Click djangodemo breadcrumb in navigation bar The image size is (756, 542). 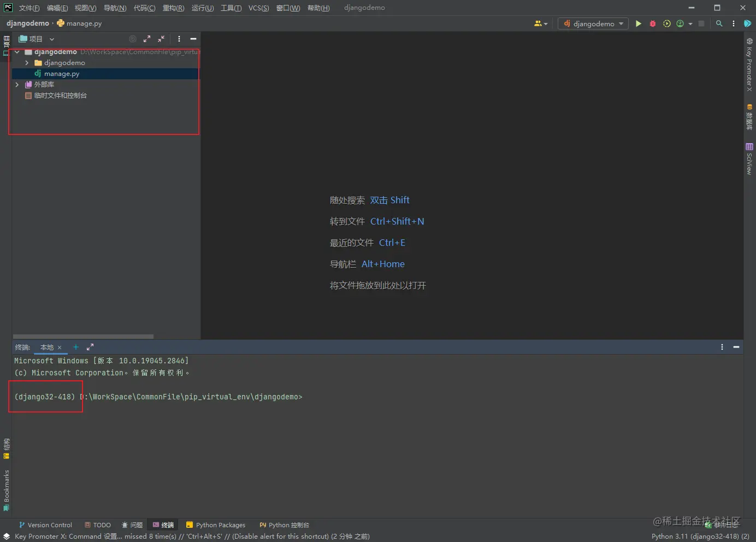click(x=28, y=23)
